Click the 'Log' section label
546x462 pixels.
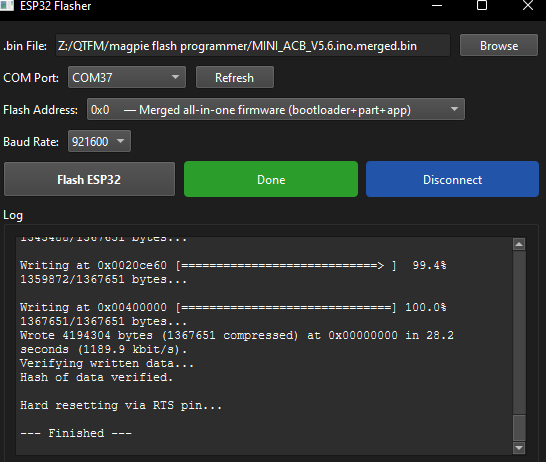[x=13, y=215]
